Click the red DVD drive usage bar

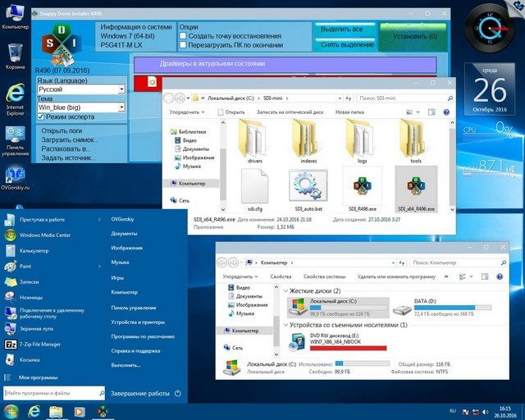click(x=348, y=348)
